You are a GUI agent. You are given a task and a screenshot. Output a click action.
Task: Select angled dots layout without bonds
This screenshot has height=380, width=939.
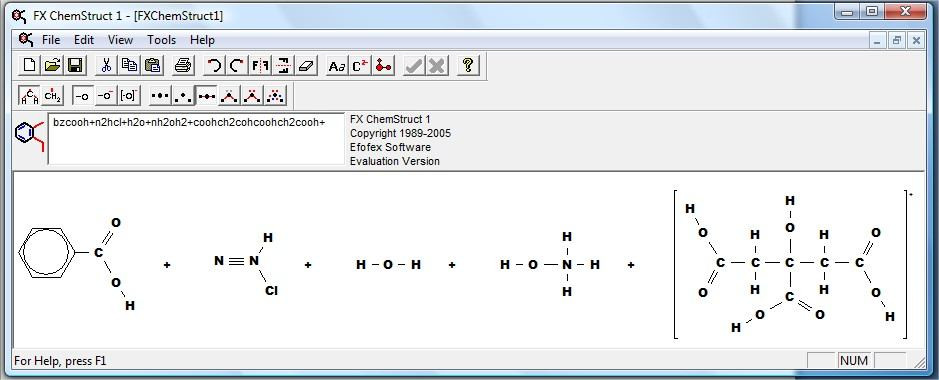coord(183,95)
